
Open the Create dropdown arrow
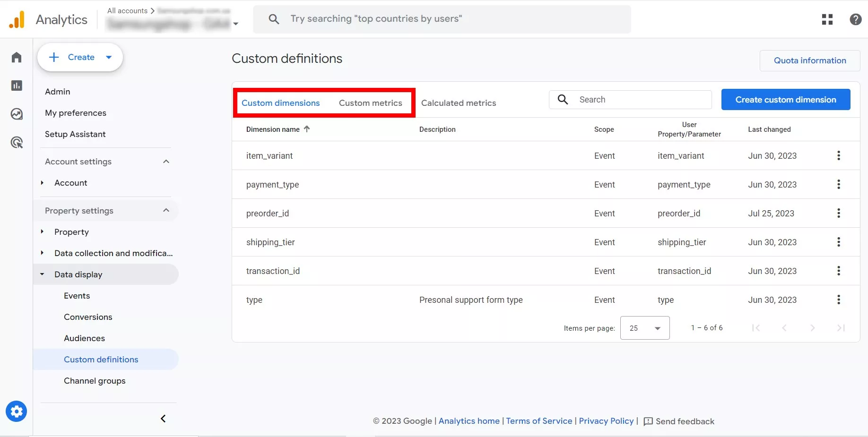click(109, 57)
